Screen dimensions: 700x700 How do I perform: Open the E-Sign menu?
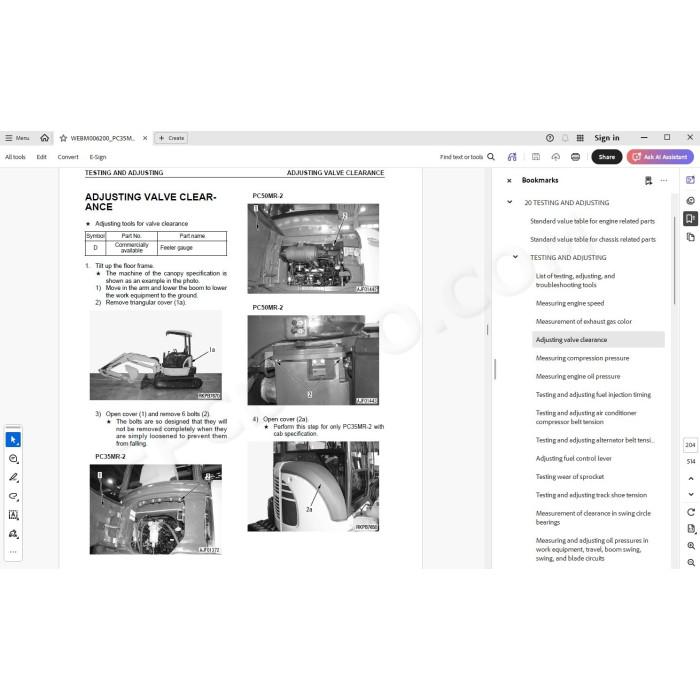(98, 157)
